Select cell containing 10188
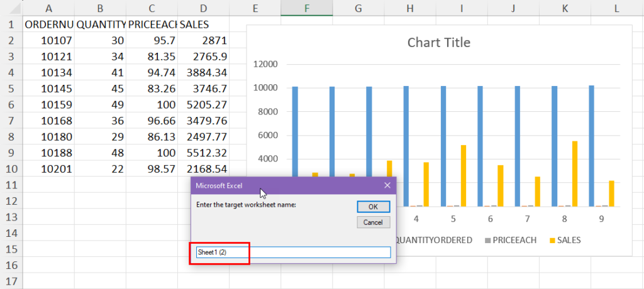This screenshot has height=289, width=644. tap(48, 153)
